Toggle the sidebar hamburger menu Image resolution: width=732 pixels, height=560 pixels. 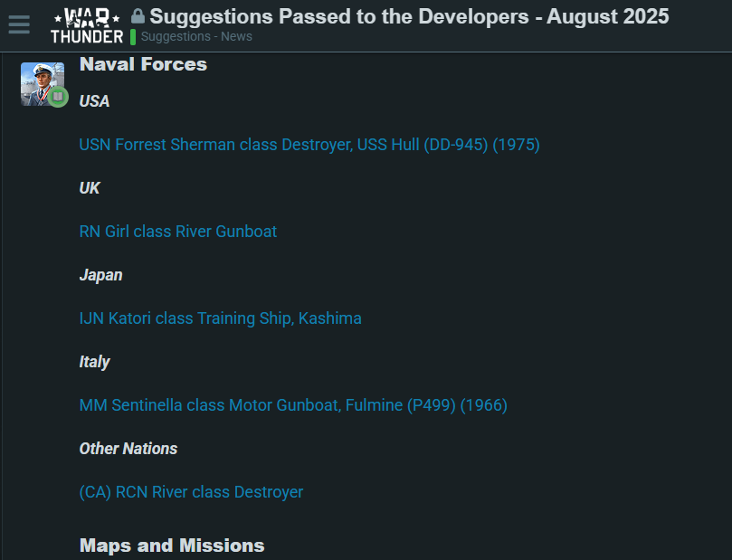pyautogui.click(x=19, y=24)
